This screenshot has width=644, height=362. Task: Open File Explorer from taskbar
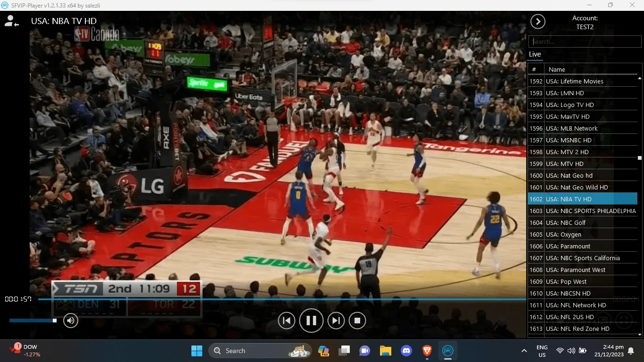(386, 351)
